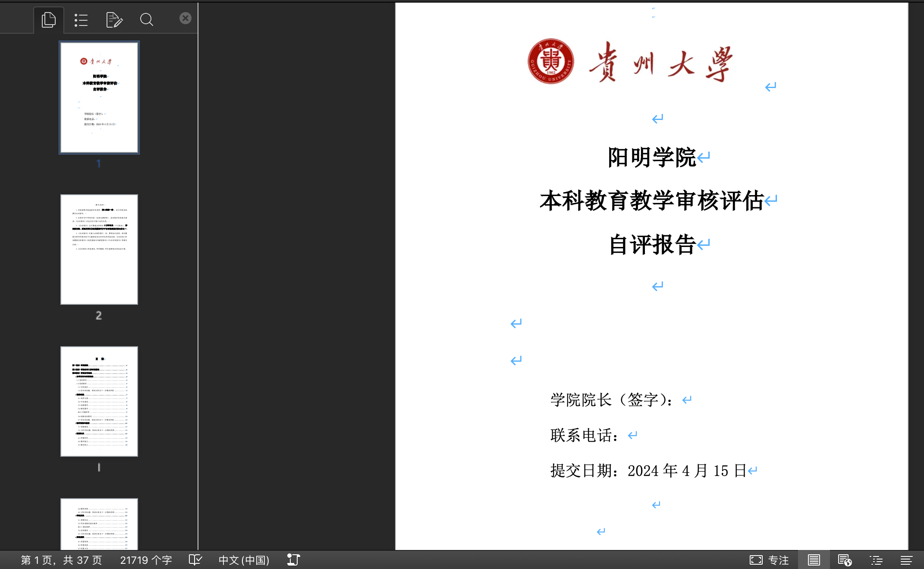
Task: Close the navigation sidebar
Action: tap(185, 18)
